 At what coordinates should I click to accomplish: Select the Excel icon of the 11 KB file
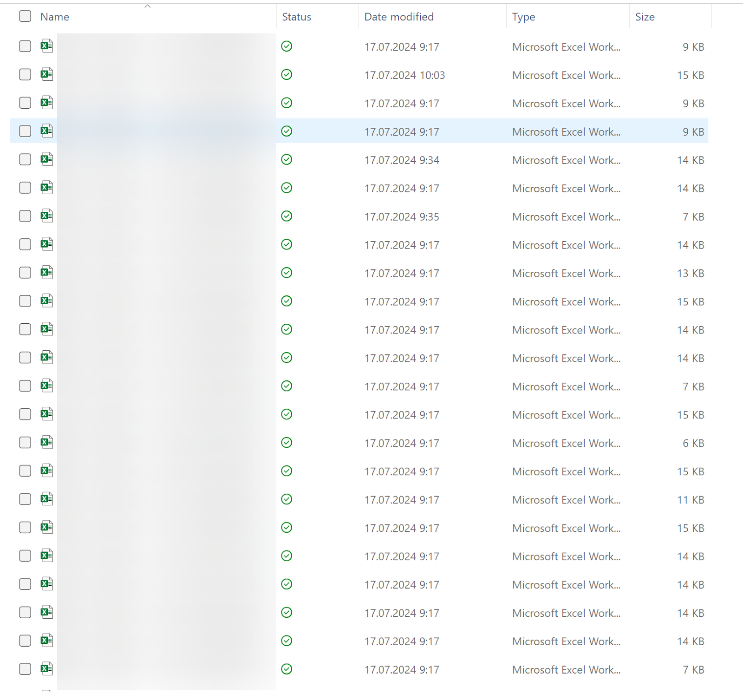click(46, 499)
